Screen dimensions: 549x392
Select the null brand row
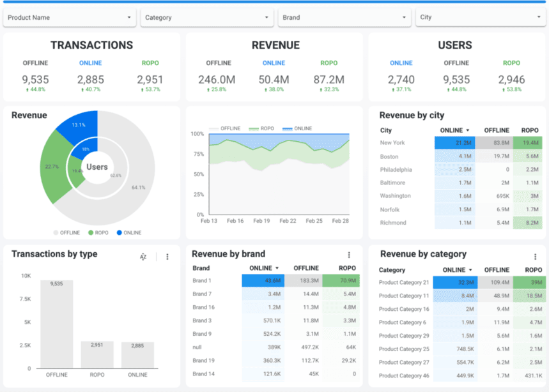pyautogui.click(x=275, y=347)
